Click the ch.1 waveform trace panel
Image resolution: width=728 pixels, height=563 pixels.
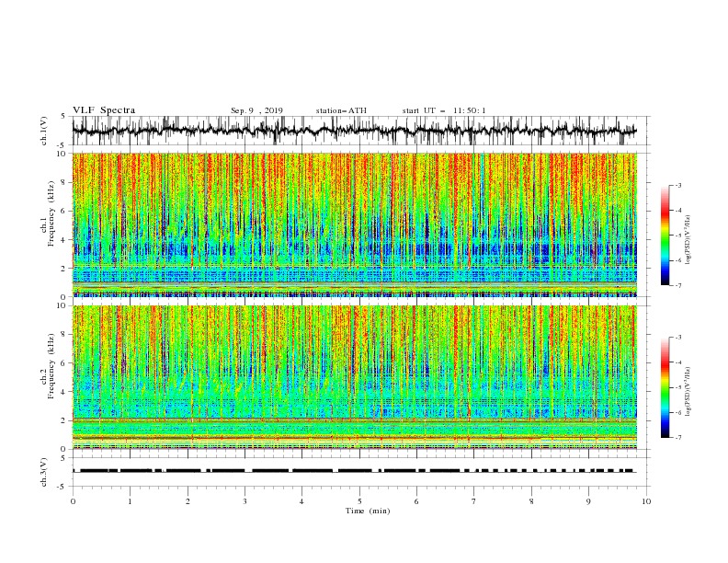tap(360, 131)
